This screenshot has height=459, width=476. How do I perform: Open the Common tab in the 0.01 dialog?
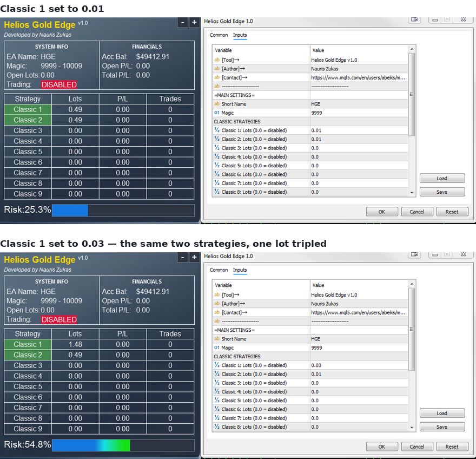[x=219, y=35]
